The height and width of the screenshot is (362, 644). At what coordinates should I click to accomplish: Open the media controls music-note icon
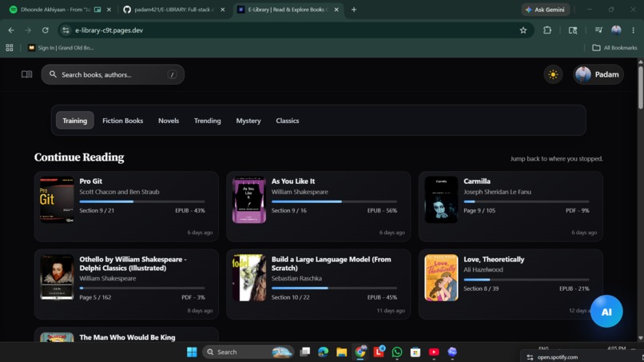598,30
